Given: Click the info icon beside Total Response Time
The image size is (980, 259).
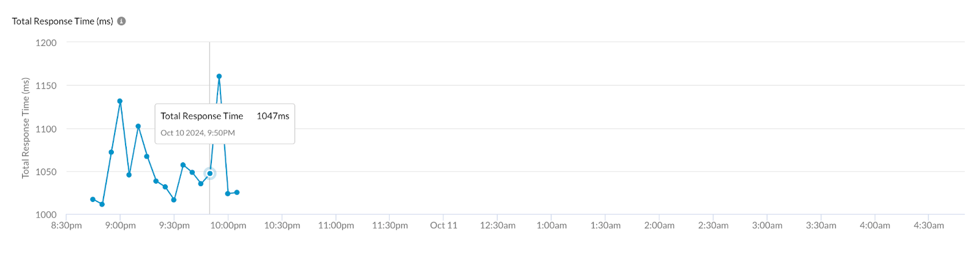Looking at the screenshot, I should (x=121, y=21).
